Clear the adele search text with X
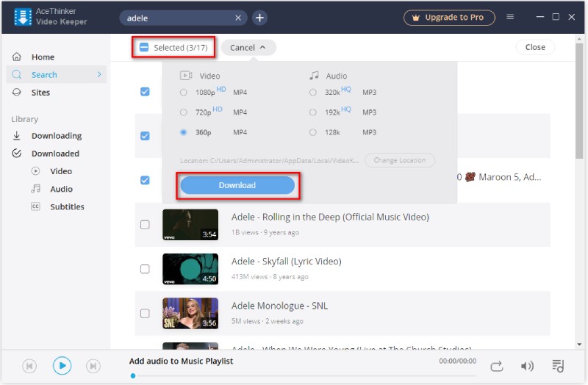 238,18
